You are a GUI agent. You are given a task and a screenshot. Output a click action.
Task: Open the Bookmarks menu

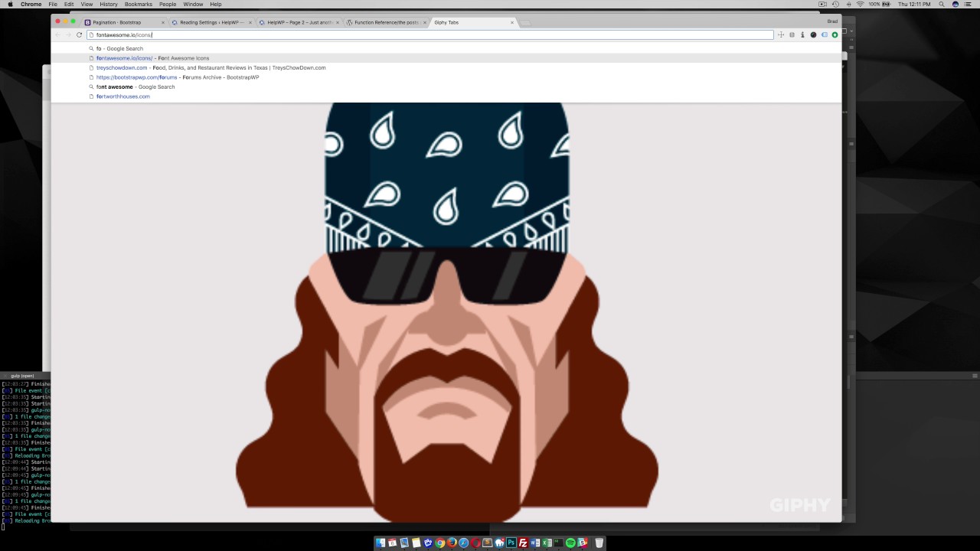tap(139, 4)
